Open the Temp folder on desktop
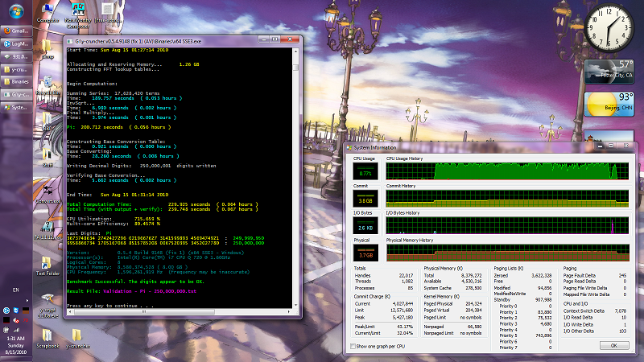This screenshot has width=644, height=362. click(47, 47)
